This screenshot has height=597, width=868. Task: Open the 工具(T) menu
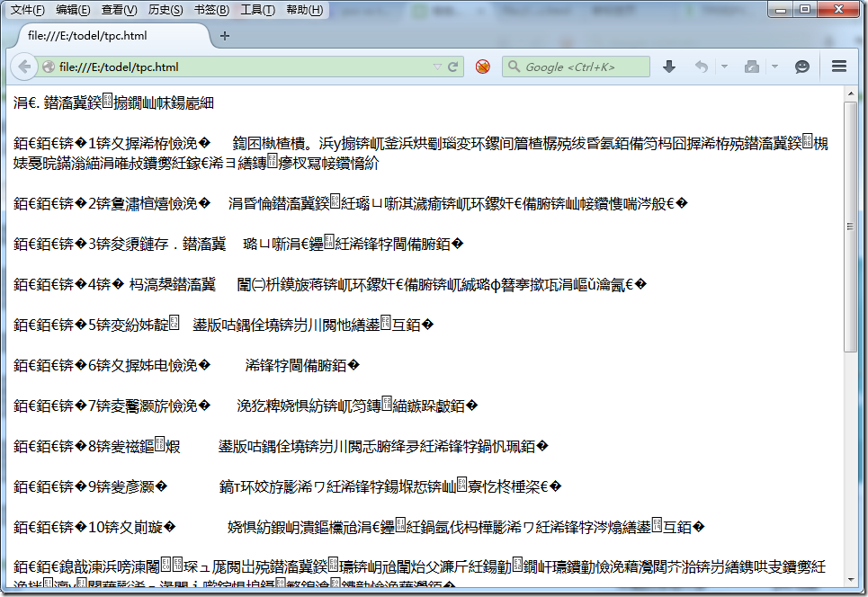(257, 10)
